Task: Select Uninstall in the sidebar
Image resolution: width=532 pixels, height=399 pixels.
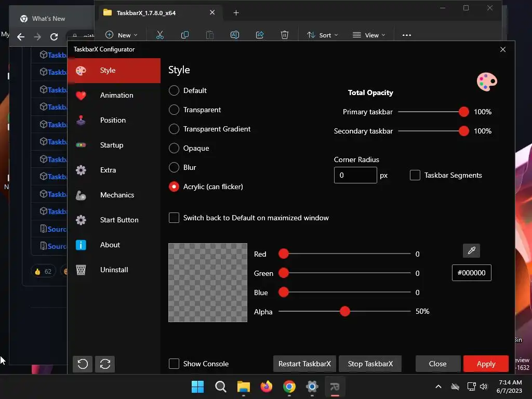Action: [114, 270]
